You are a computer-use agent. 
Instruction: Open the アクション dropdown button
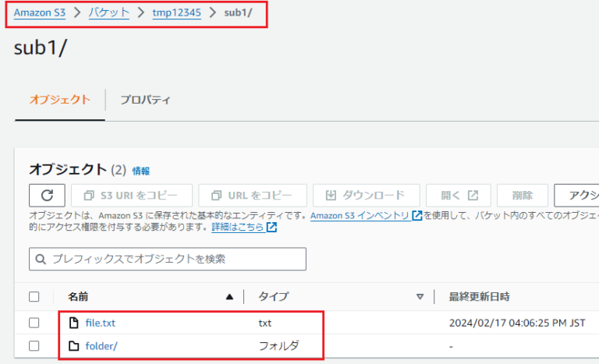(x=576, y=196)
